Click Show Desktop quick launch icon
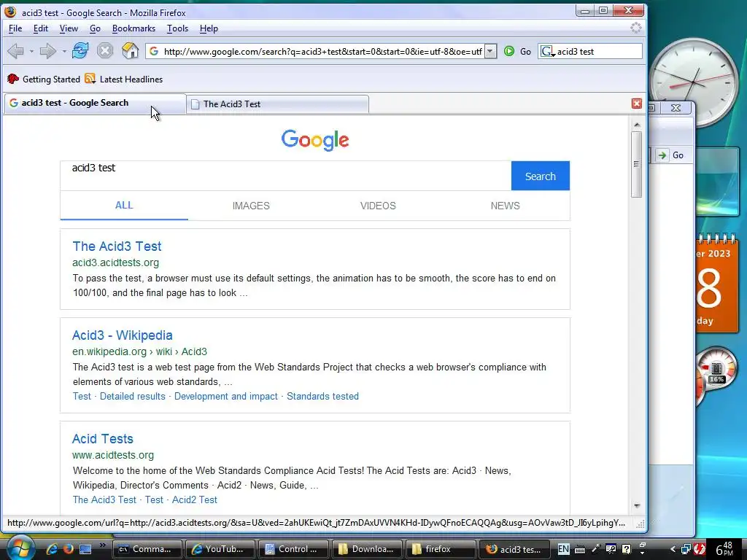The image size is (747, 560). click(x=86, y=549)
